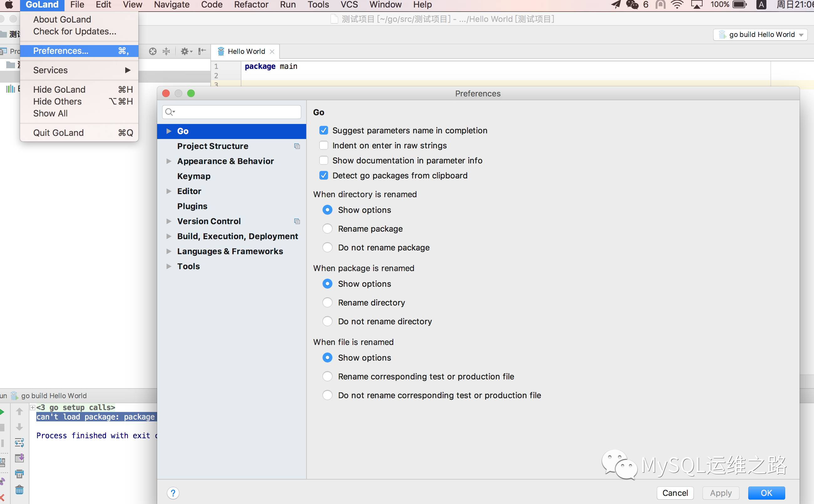Select Do not rename package option

[327, 247]
